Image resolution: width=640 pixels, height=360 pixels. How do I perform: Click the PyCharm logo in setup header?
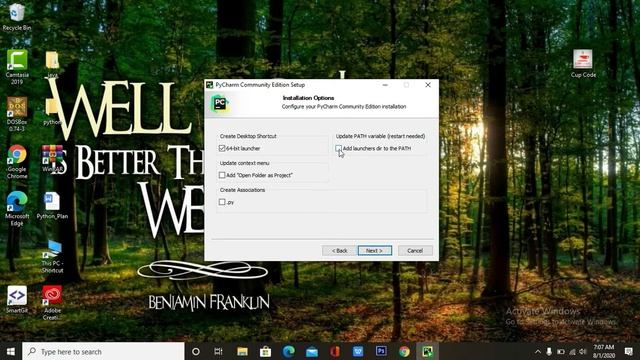tap(220, 103)
